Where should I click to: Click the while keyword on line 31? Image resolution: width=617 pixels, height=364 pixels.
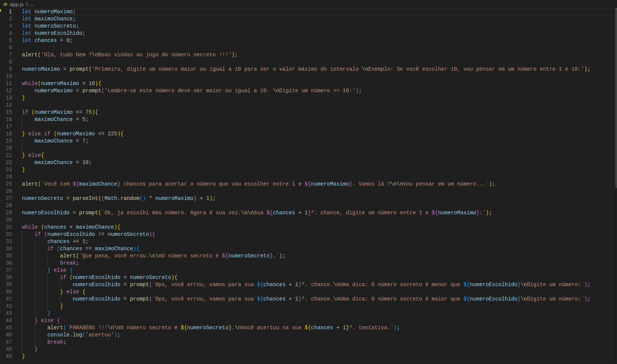tap(30, 227)
